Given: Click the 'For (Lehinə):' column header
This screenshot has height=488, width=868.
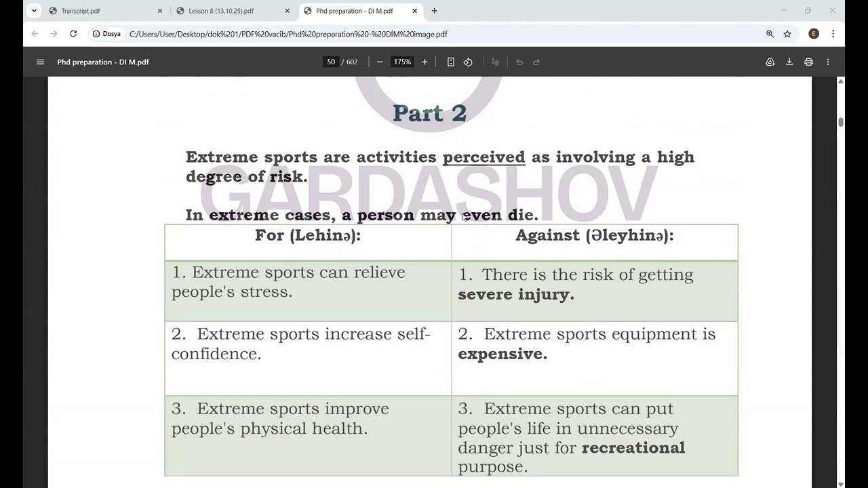Looking at the screenshot, I should pos(308,235).
